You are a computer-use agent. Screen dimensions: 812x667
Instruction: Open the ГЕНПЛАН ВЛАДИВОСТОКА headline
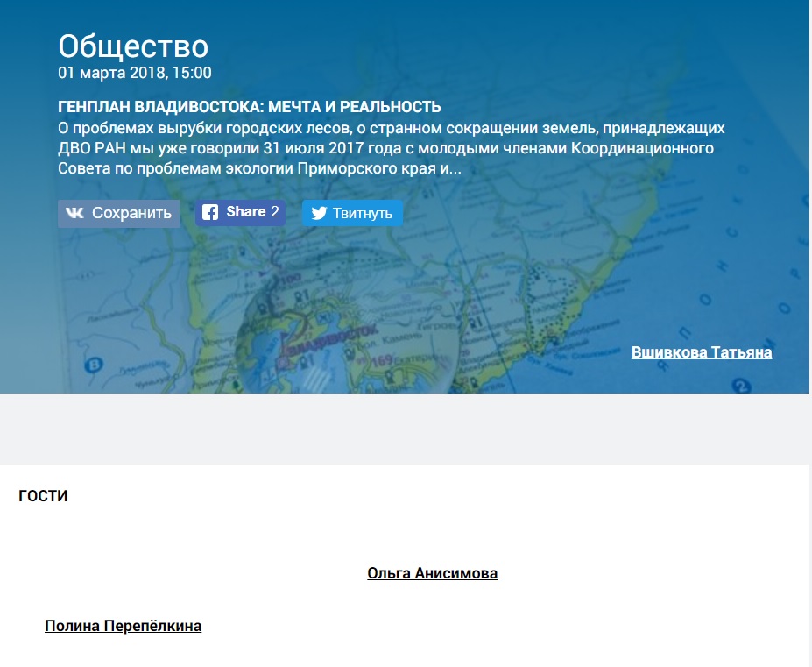(x=249, y=107)
